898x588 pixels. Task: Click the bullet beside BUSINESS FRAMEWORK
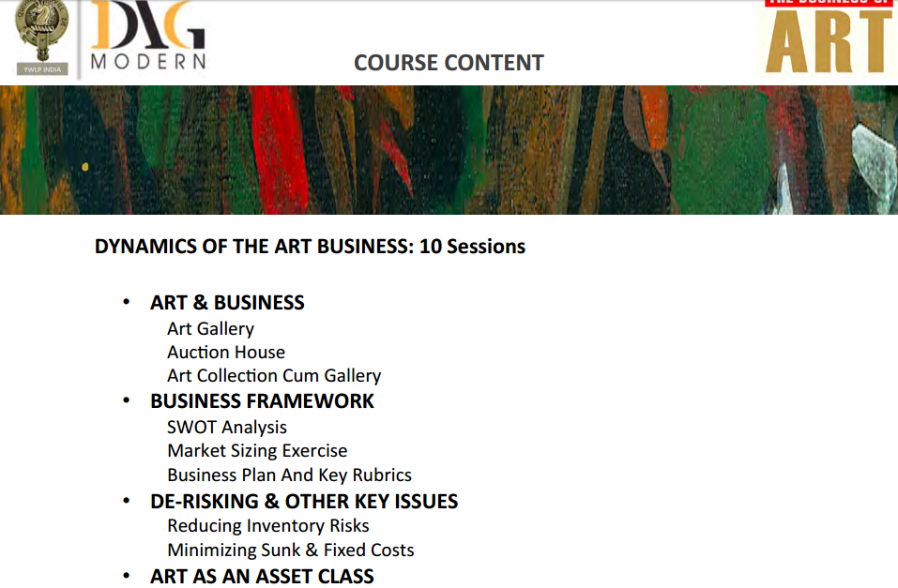tap(126, 401)
